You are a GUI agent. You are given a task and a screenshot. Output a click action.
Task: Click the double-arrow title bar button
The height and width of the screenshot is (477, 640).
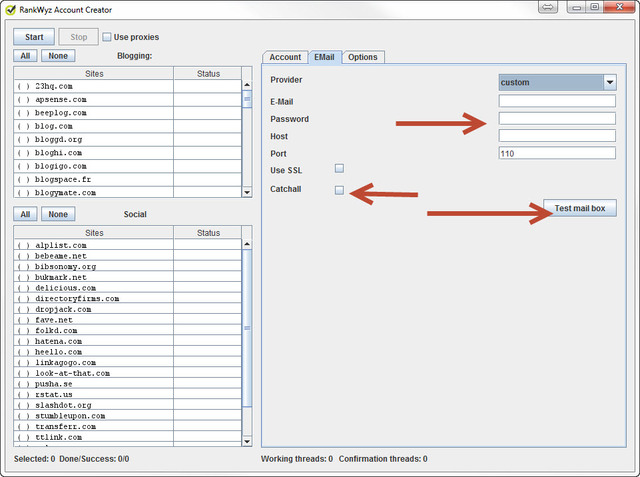point(548,7)
